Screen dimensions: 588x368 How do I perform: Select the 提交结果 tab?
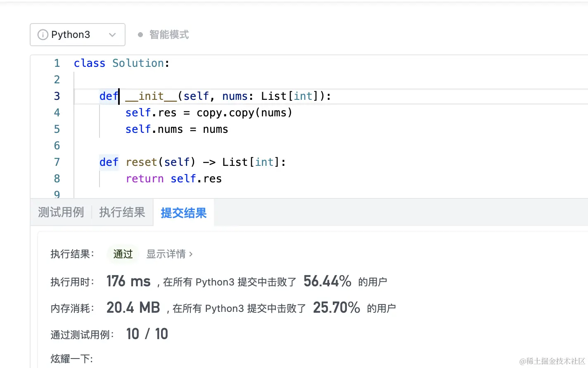[183, 213]
